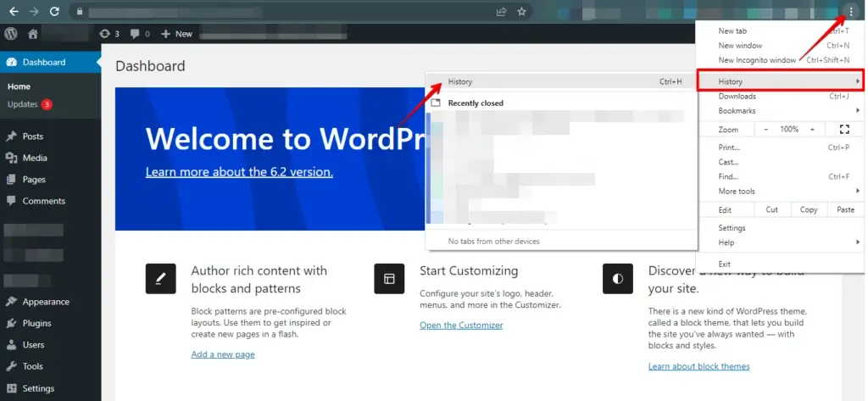Select Home under Dashboard

(x=19, y=86)
